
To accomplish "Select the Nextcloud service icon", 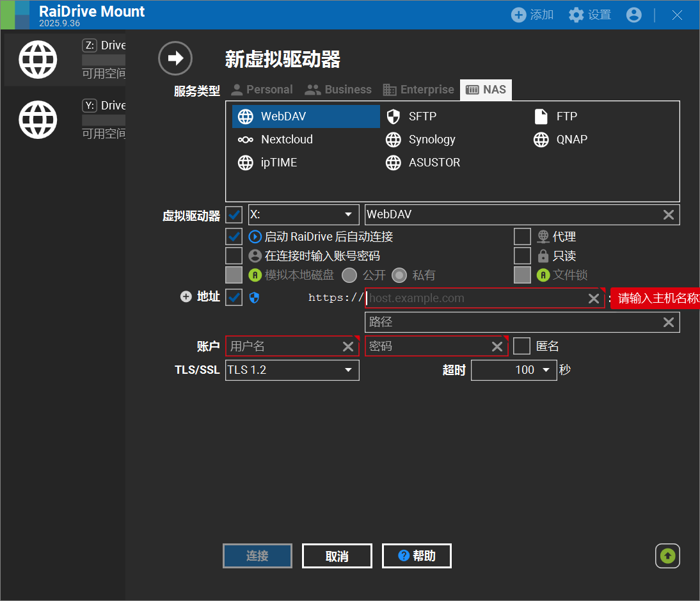I will coord(246,140).
